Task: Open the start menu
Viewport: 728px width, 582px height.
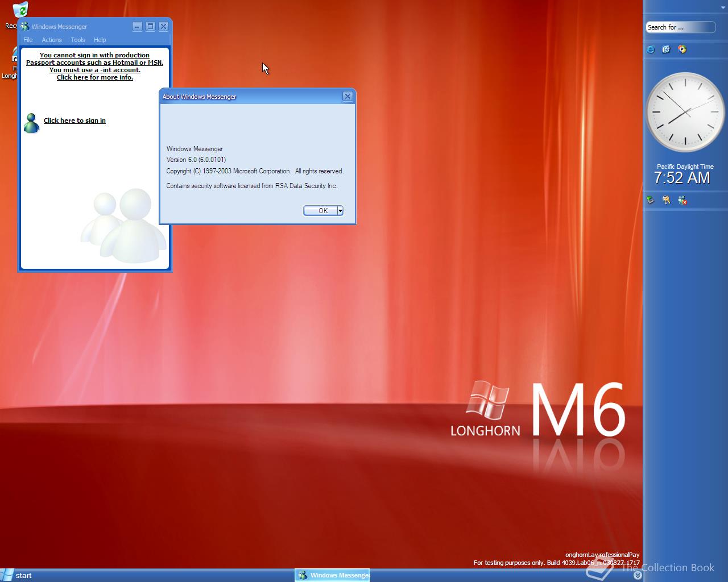Action: 16,575
